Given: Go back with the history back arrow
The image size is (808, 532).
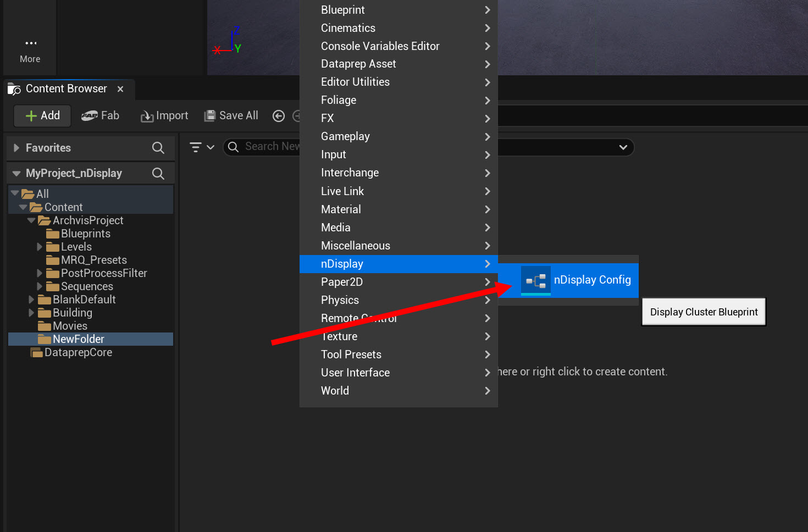Looking at the screenshot, I should coord(279,116).
